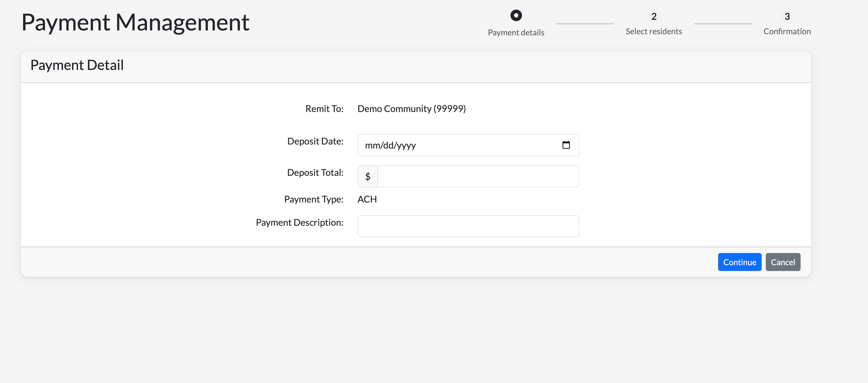Click the Payment details step label
Screen dimensions: 868x383
(516, 33)
